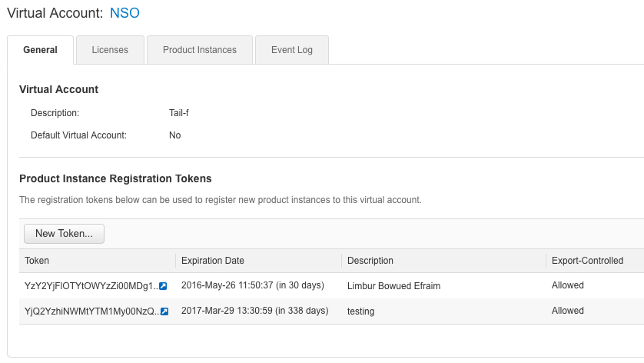Click Allowed in the Limbur Bowued Efraim row
The image size is (644, 363).
(x=568, y=285)
